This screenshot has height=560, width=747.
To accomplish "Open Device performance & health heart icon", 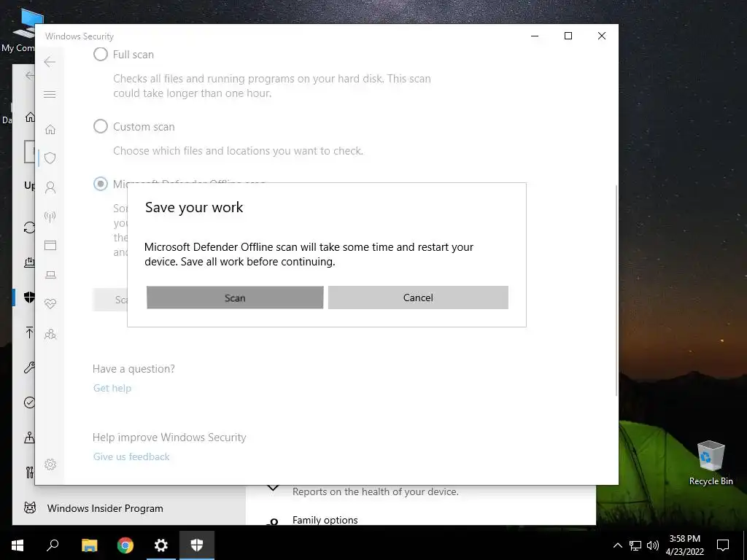I will coord(50,304).
